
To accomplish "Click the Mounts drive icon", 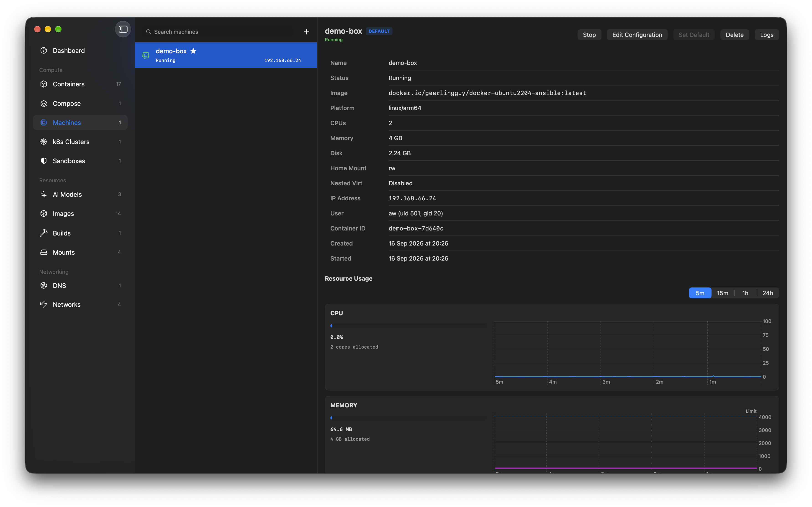I will click(44, 252).
